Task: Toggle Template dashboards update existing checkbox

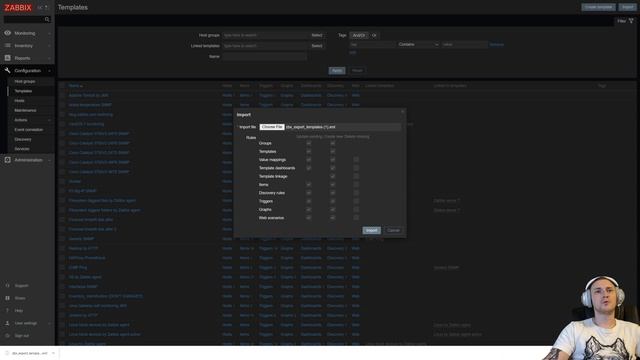Action: tap(309, 168)
